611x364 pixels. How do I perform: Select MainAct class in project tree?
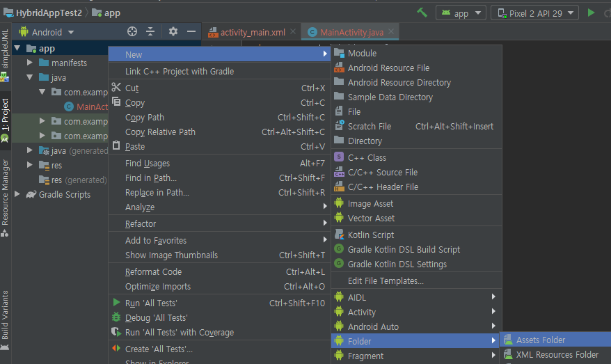(86, 106)
